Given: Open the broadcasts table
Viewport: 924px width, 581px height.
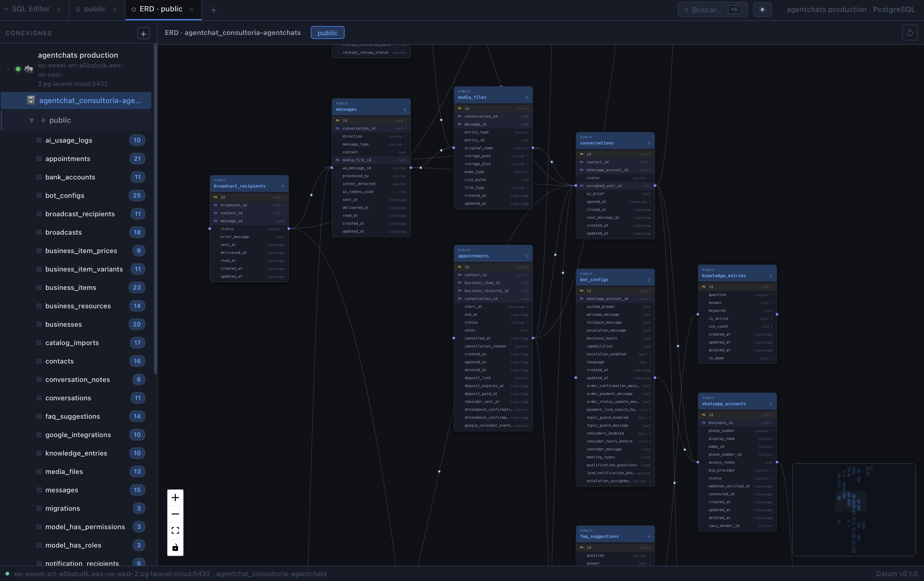Looking at the screenshot, I should [76, 232].
